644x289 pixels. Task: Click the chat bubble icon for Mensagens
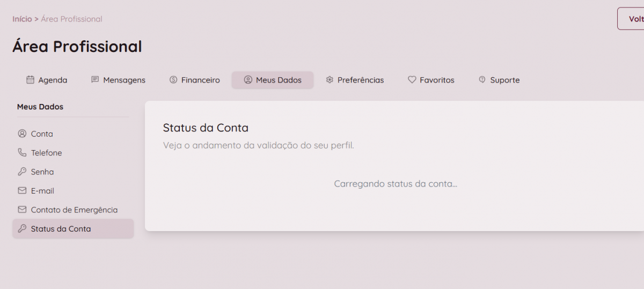[95, 80]
